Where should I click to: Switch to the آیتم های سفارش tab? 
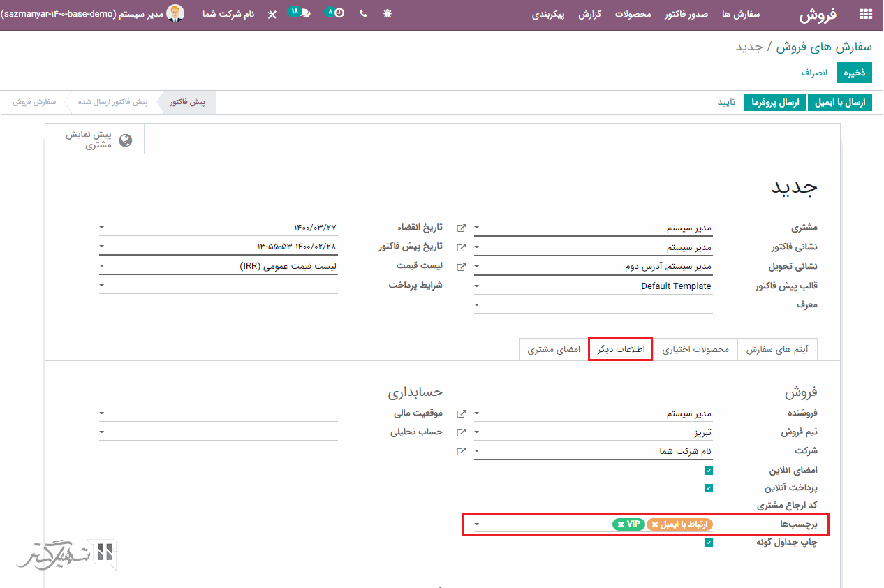point(777,349)
